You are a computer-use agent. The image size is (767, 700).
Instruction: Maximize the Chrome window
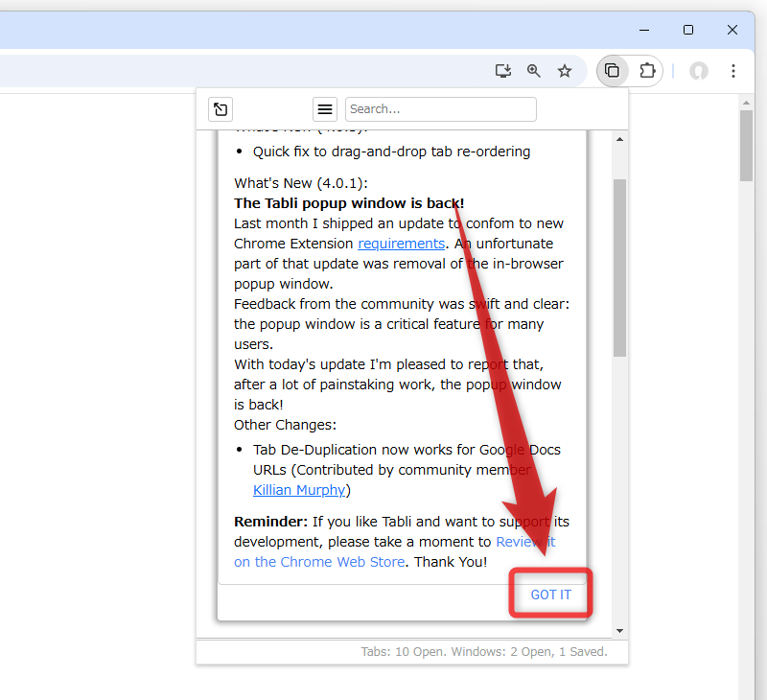point(688,31)
